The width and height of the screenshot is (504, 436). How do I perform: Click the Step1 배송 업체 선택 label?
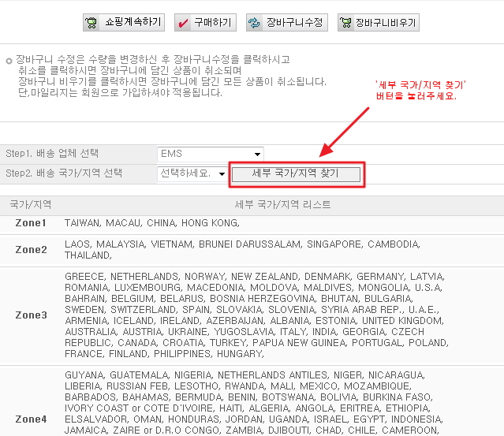(58, 153)
